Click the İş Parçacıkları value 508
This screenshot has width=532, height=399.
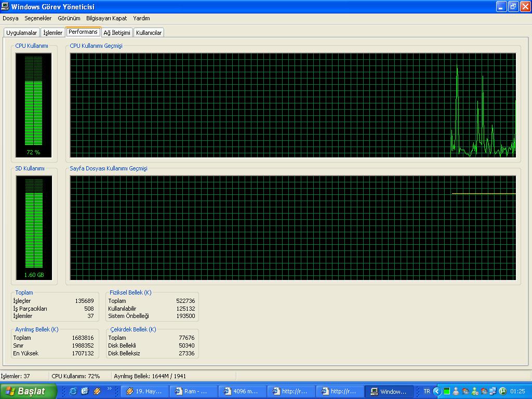pos(89,309)
